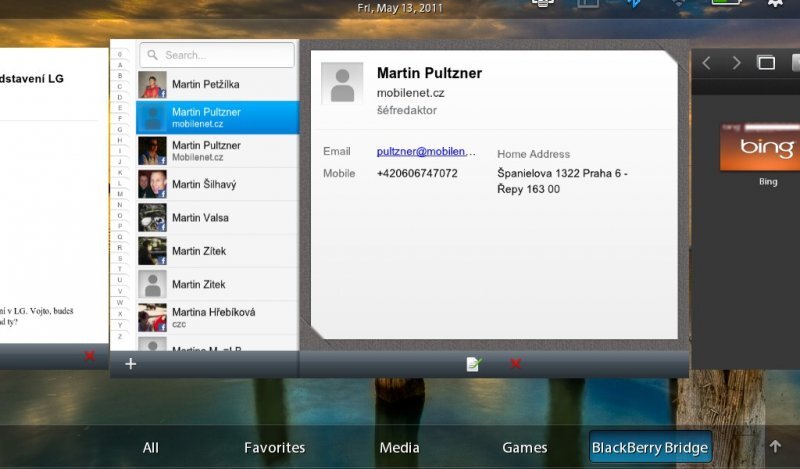
Task: Switch to the Favorites tab
Action: pyautogui.click(x=274, y=448)
